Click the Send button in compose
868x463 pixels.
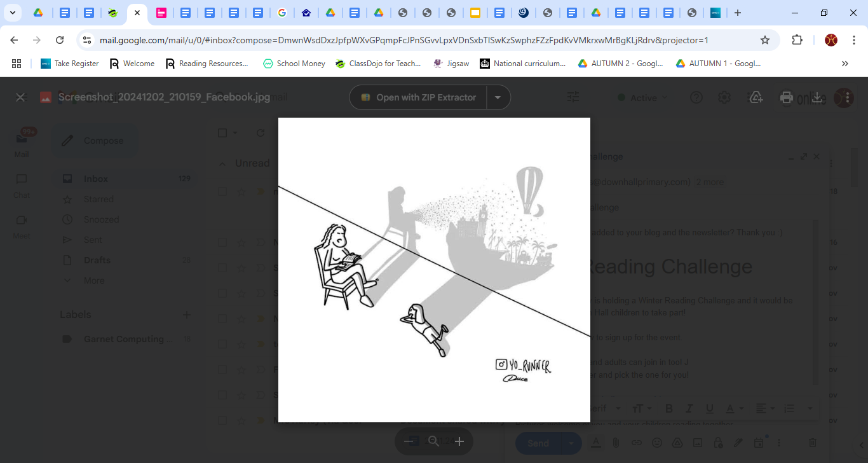(x=538, y=443)
